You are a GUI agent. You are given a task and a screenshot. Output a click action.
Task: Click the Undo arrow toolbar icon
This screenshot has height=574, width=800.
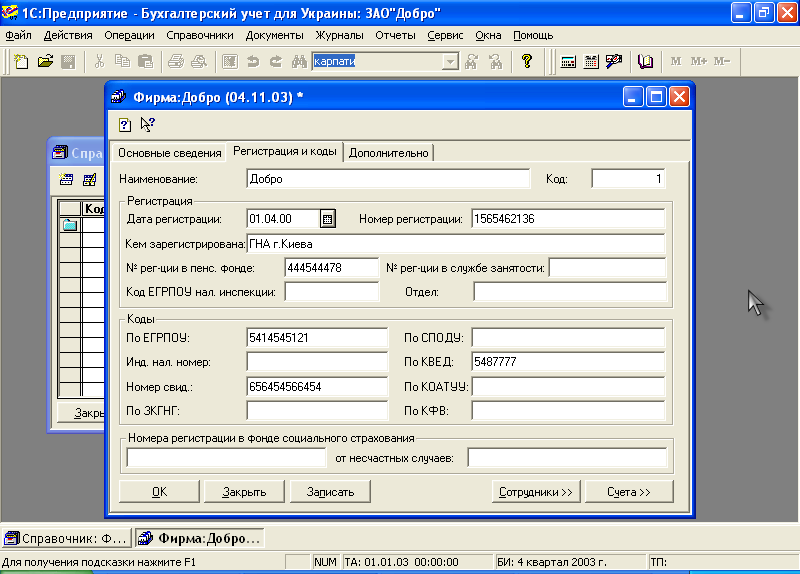(x=253, y=62)
